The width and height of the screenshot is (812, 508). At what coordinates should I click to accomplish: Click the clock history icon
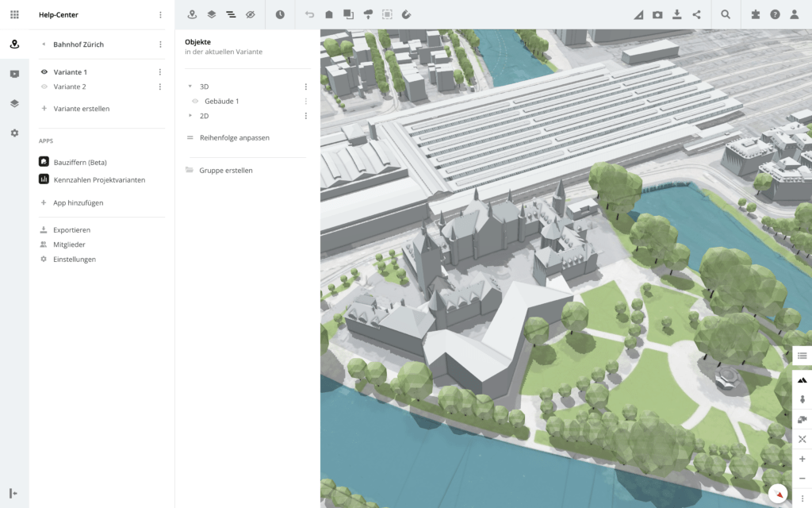tap(280, 14)
